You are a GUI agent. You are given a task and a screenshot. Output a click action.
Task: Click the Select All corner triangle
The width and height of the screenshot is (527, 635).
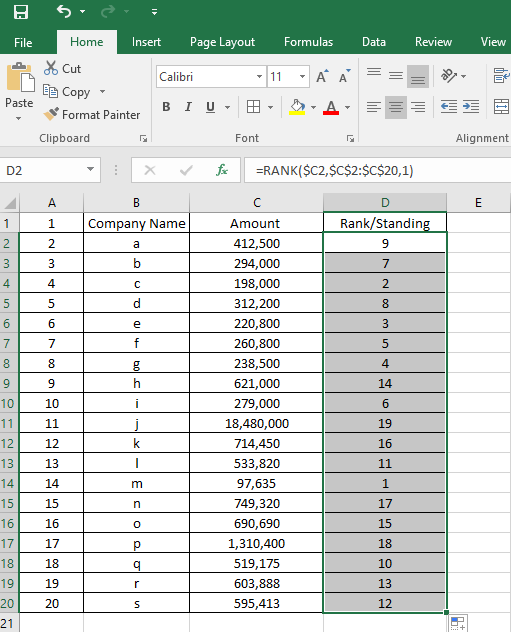(10, 203)
